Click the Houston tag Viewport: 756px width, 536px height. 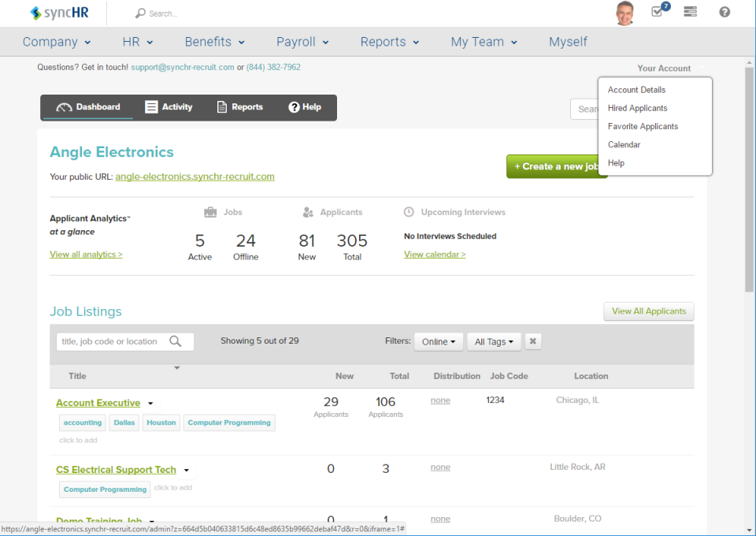161,422
